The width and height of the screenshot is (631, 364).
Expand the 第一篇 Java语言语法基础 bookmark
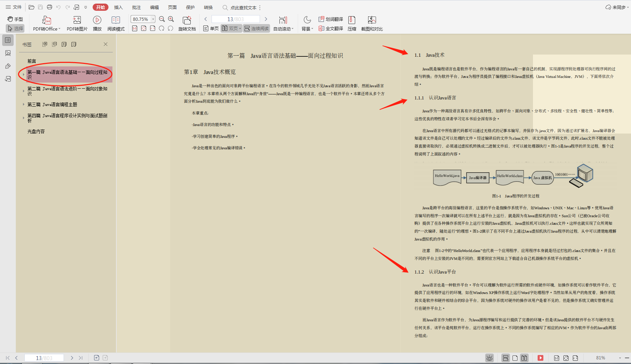pyautogui.click(x=24, y=74)
